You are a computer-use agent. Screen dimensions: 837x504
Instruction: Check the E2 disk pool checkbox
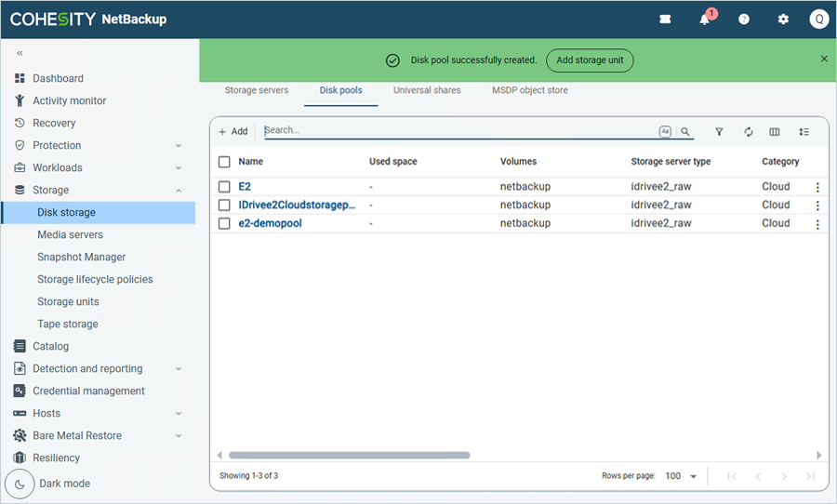[x=224, y=187]
